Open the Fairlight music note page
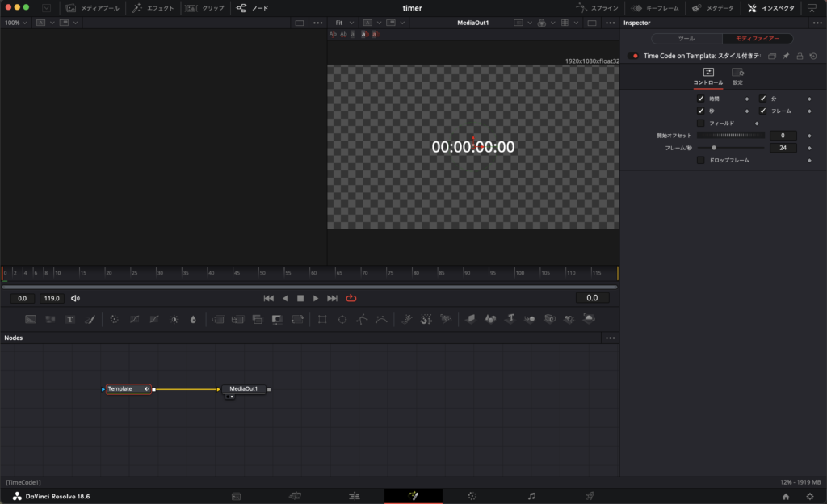The width and height of the screenshot is (827, 504). [x=531, y=495]
